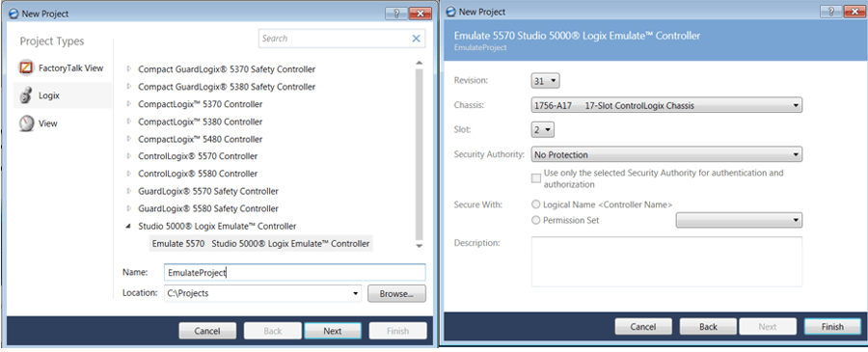The height and width of the screenshot is (352, 868).
Task: Click the left New Project window's title icon
Action: click(14, 13)
